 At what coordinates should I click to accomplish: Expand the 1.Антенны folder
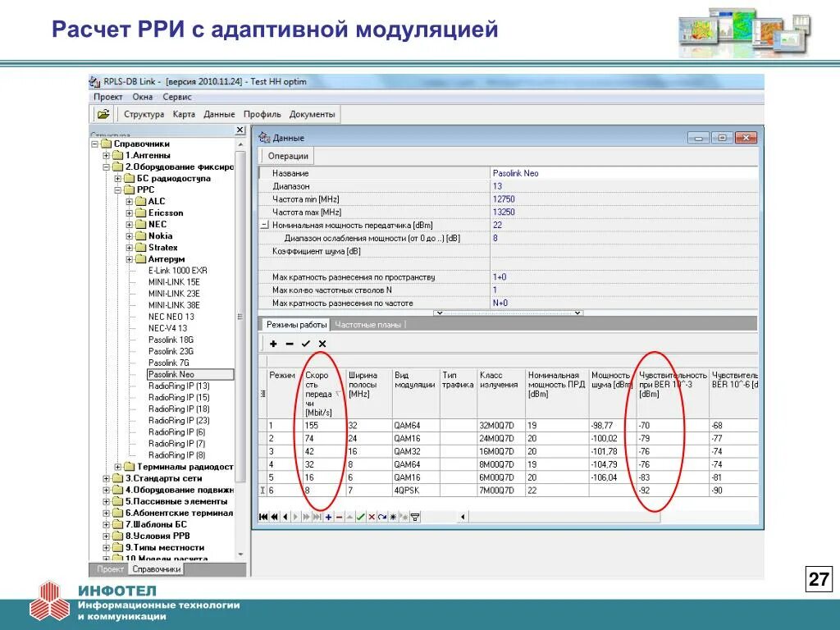(106, 155)
